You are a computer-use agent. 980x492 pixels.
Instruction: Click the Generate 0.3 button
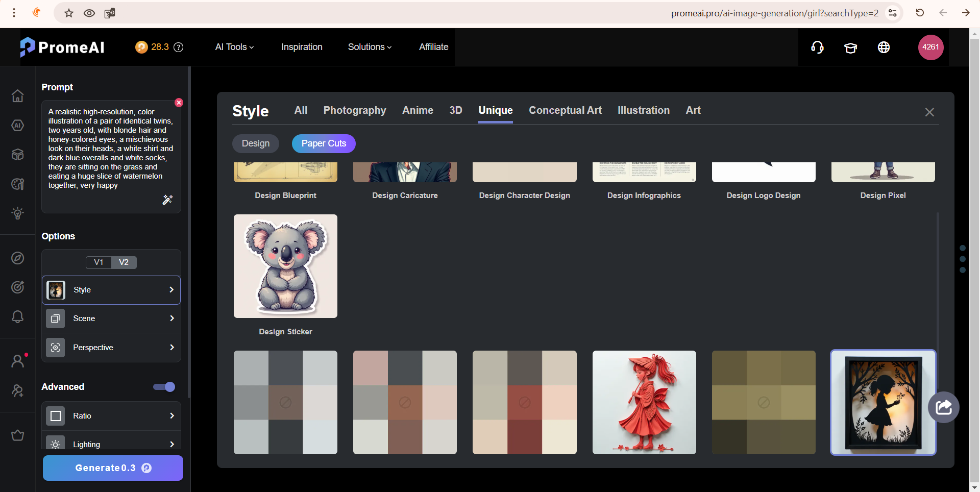click(x=113, y=468)
